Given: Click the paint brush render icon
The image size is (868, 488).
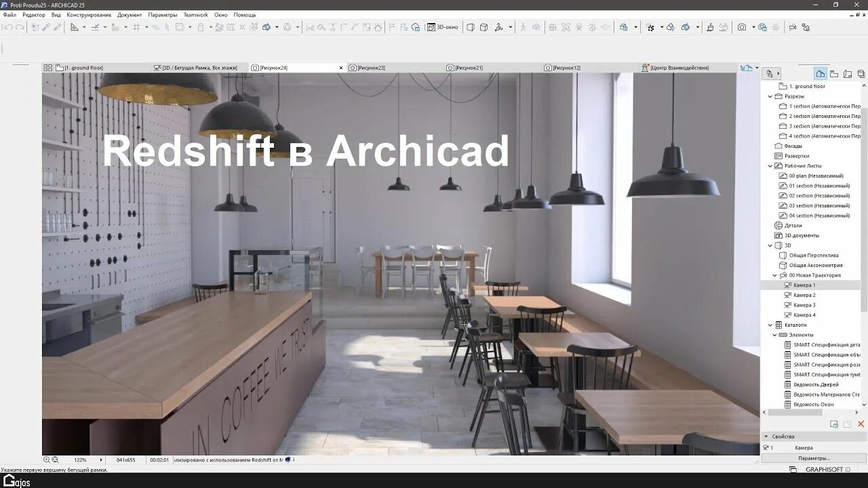Looking at the screenshot, I should (710, 27).
